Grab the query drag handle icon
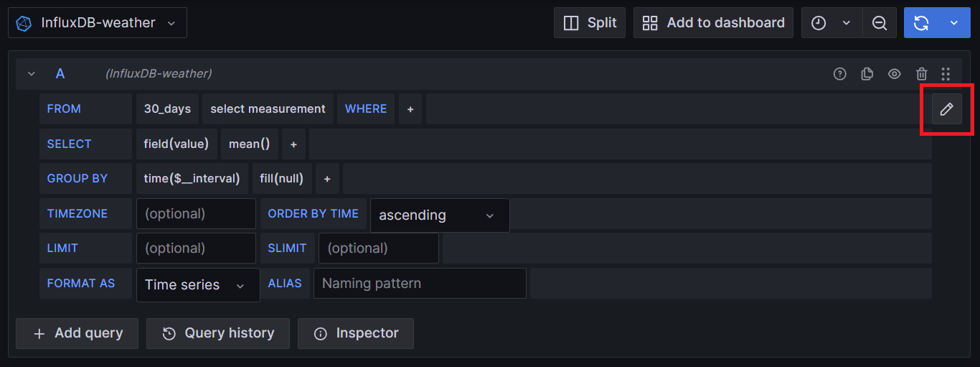This screenshot has height=367, width=980. tap(946, 74)
